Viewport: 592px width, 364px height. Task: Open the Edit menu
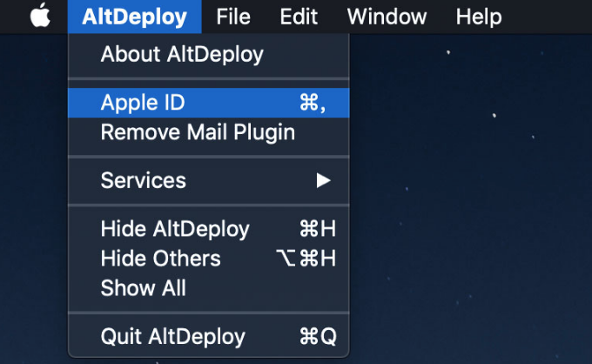click(x=299, y=17)
